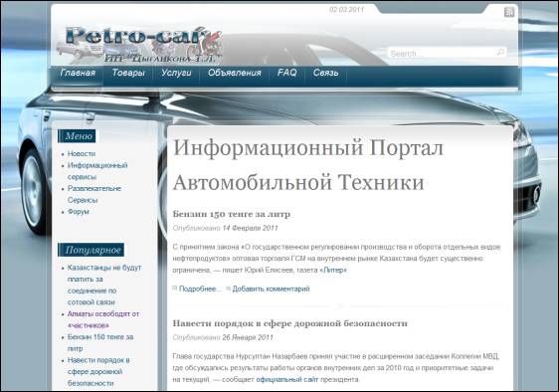Open popular link Казахстанцы не будут платить
Screen dimensions: 559x392
point(104,285)
